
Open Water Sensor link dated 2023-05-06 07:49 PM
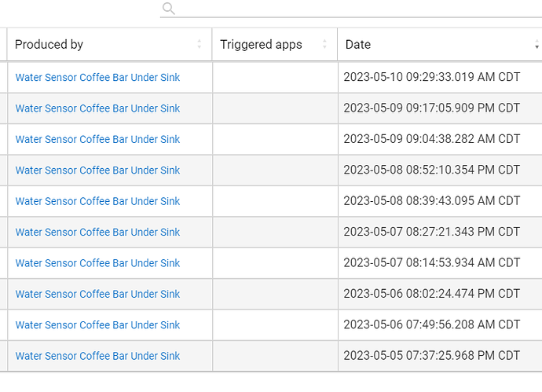coord(97,325)
